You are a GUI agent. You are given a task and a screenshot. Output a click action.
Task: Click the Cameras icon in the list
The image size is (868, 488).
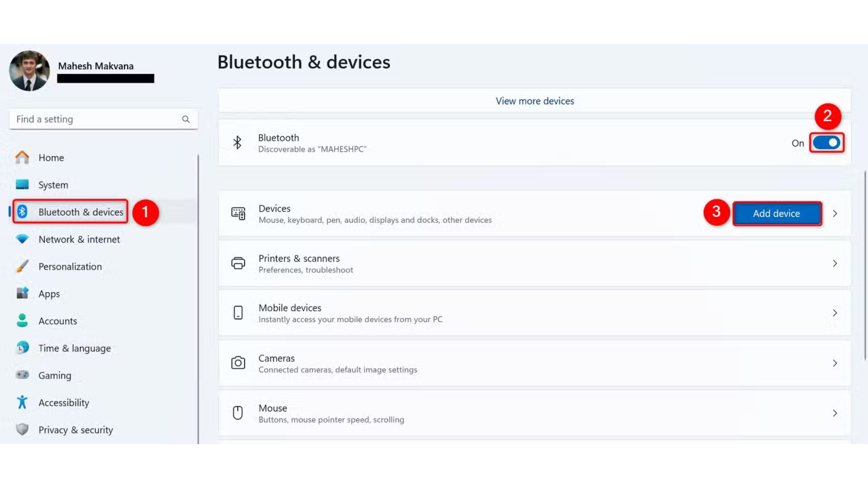click(238, 363)
